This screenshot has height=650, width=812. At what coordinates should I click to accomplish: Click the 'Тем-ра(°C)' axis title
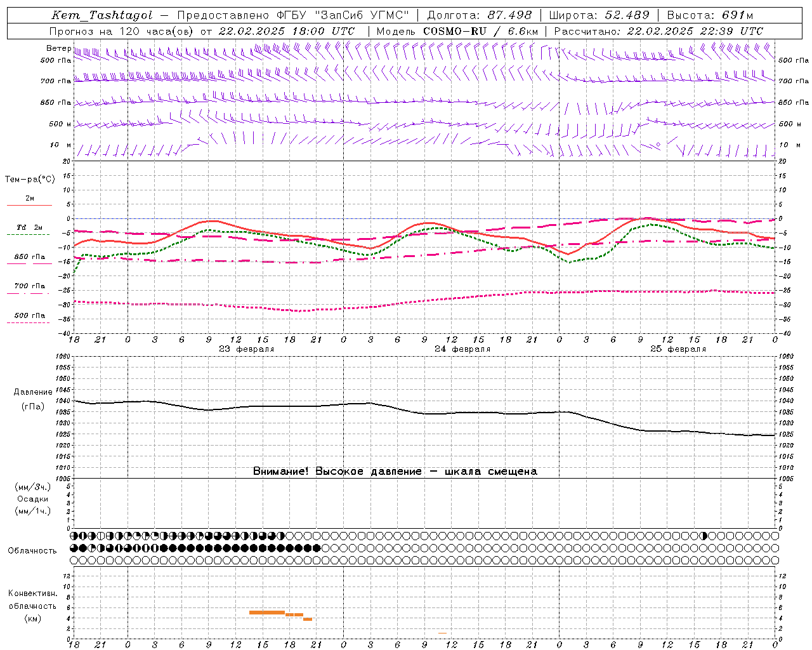30,180
